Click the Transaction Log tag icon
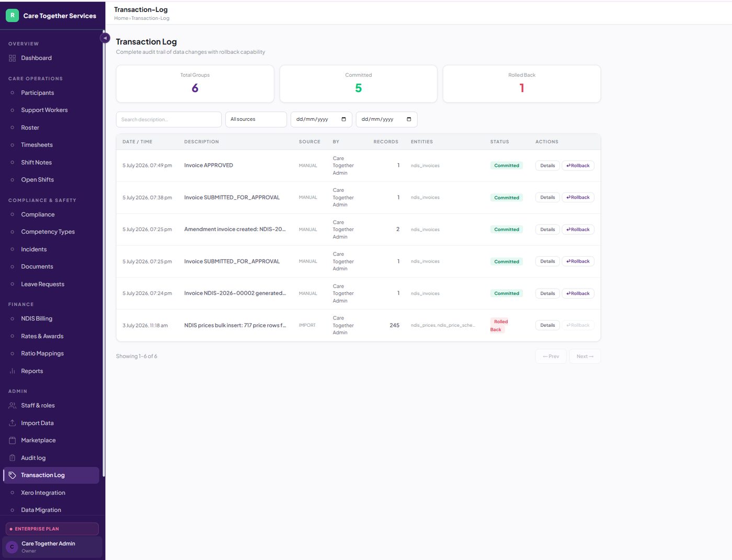The image size is (732, 560). point(13,475)
